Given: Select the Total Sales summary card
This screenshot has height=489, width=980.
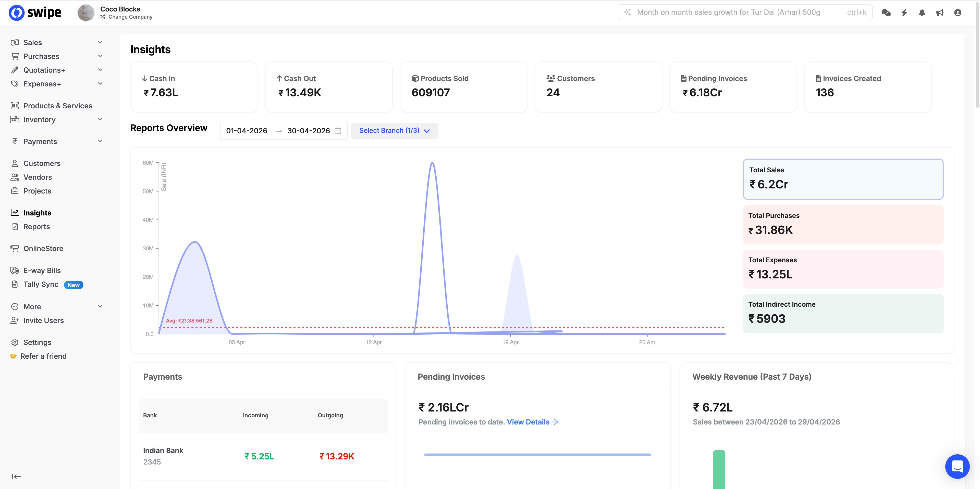Looking at the screenshot, I should tap(843, 179).
